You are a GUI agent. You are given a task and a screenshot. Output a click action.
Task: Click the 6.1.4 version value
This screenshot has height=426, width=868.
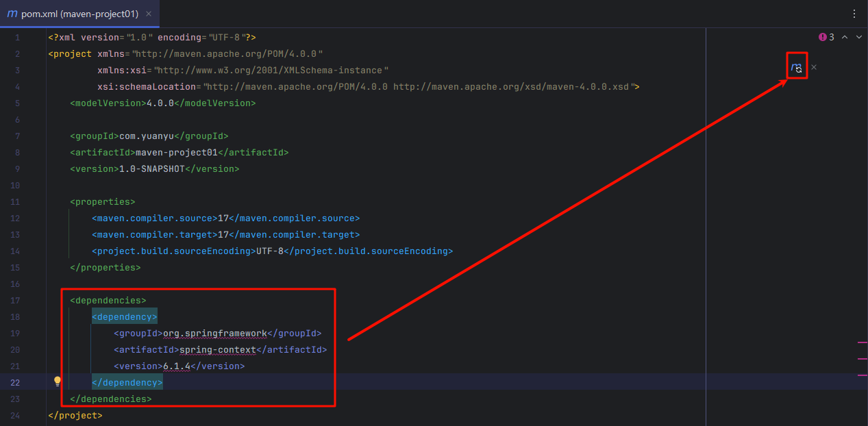point(176,366)
